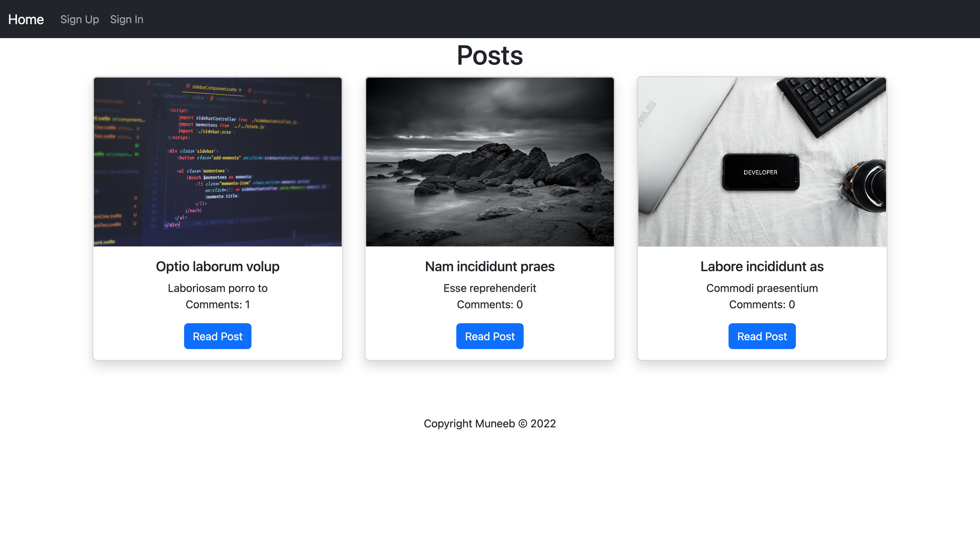
Task: Click Comments: 0 on the Labore card
Action: click(x=762, y=304)
